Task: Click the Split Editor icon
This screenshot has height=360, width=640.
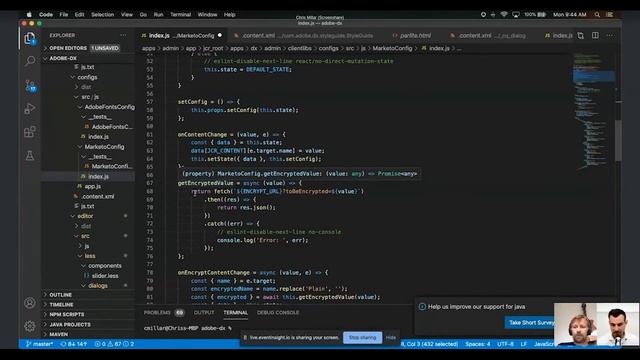Action: point(596,36)
